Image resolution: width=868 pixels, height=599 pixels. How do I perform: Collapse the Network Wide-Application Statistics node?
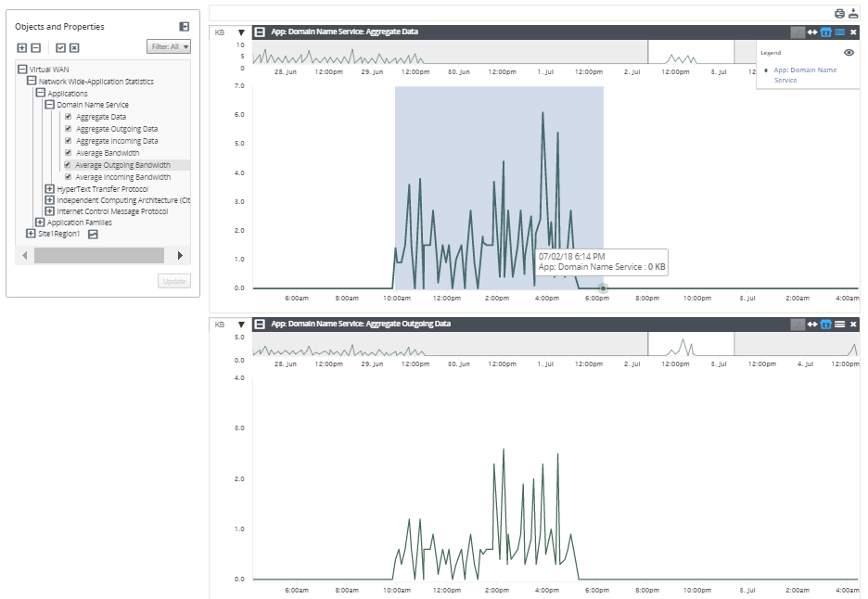click(32, 81)
